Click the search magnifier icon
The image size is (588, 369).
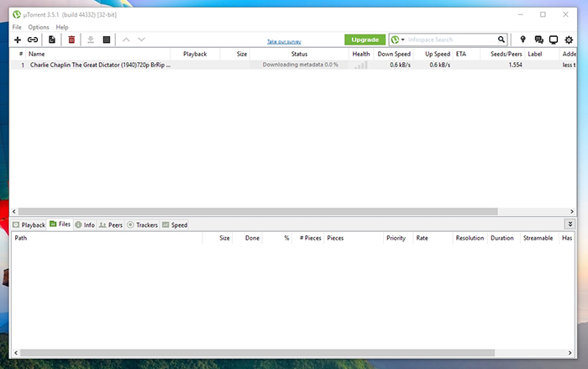tap(501, 40)
